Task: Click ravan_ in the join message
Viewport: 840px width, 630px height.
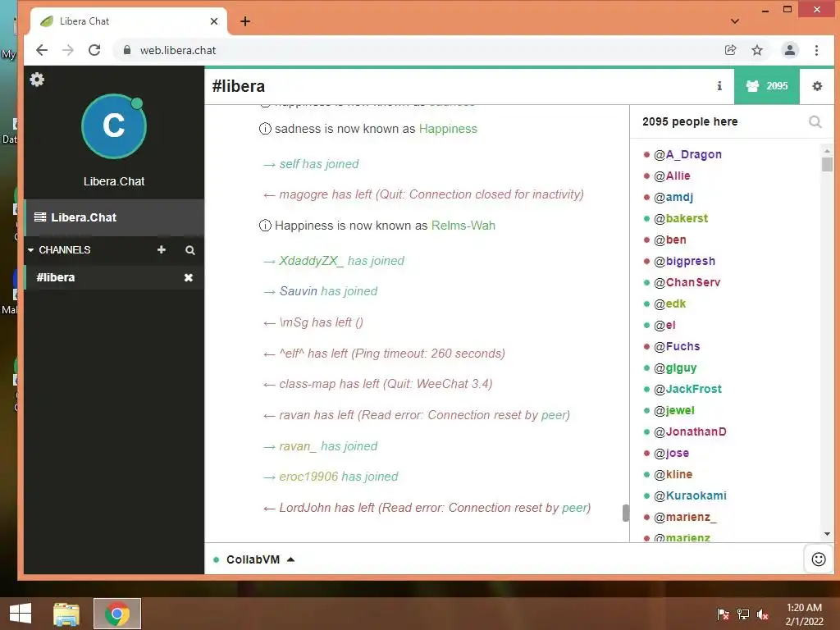Action: 298,446
